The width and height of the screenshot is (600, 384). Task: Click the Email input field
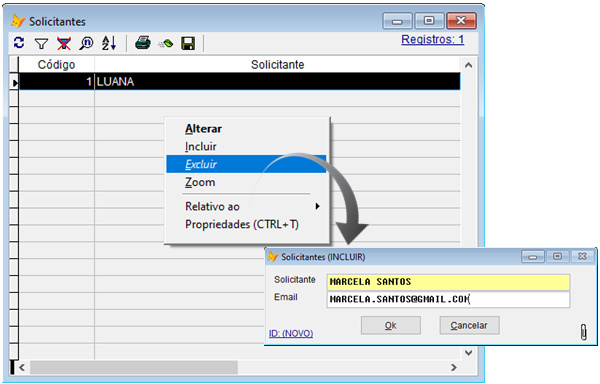click(448, 299)
